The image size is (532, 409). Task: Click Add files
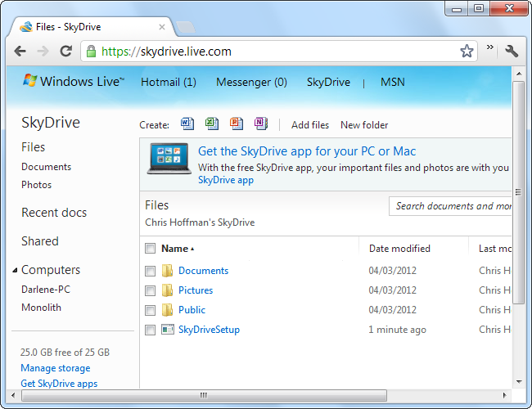[x=310, y=125]
